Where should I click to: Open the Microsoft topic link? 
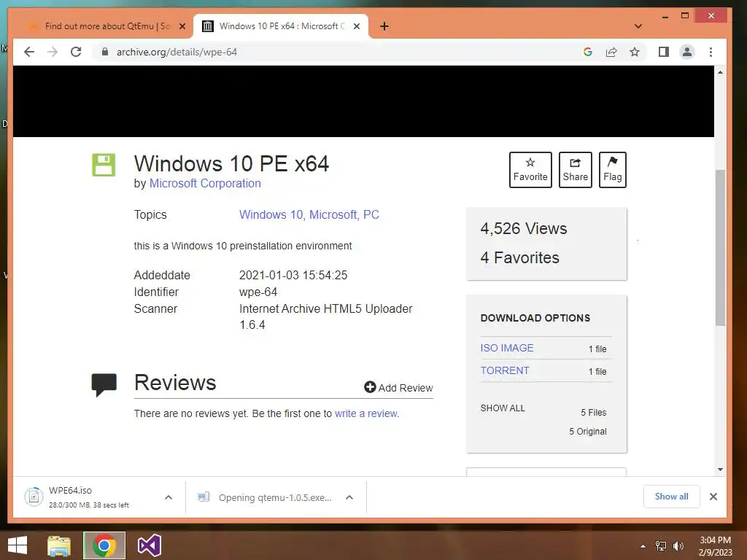[333, 215]
